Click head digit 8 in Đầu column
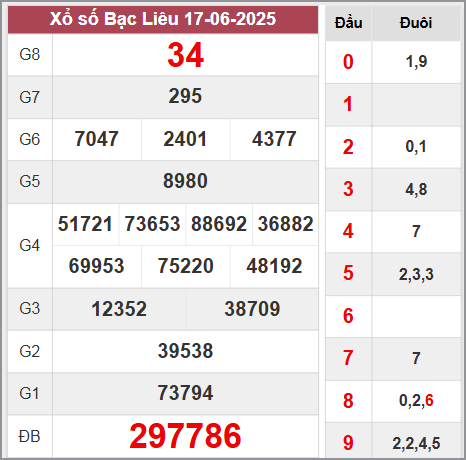The image size is (466, 460). (x=348, y=401)
